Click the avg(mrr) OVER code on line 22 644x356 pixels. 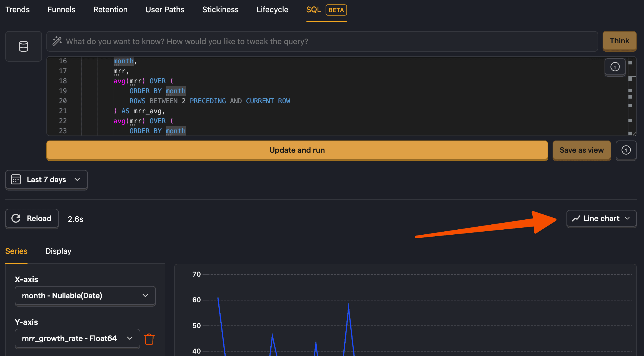click(x=143, y=121)
